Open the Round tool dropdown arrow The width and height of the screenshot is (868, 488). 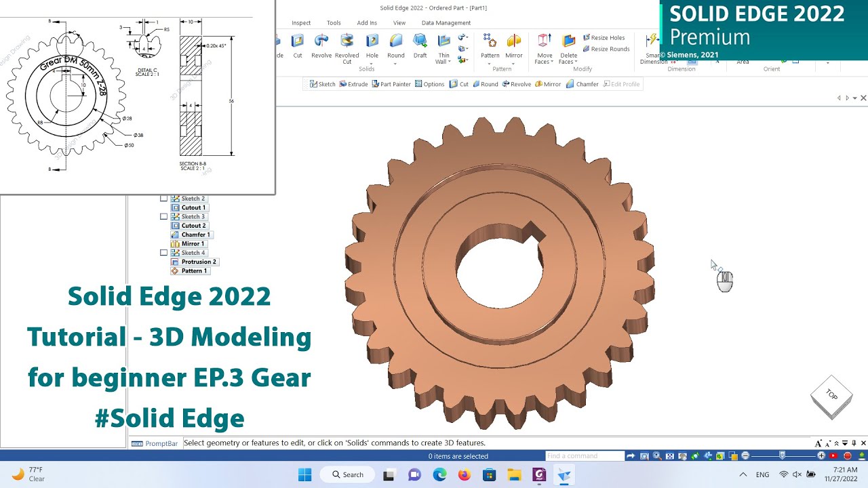click(396, 64)
